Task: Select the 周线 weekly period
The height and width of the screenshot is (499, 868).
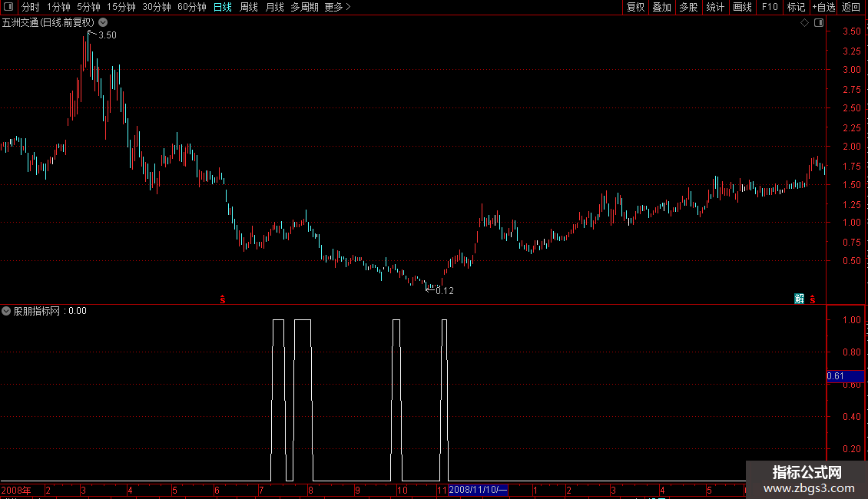Action: pos(249,7)
